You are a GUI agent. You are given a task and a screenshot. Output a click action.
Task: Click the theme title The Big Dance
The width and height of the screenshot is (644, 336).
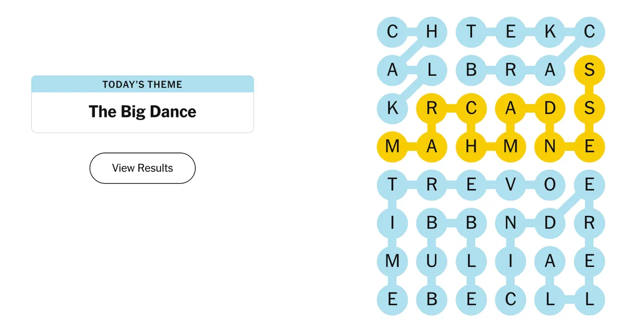click(x=142, y=112)
